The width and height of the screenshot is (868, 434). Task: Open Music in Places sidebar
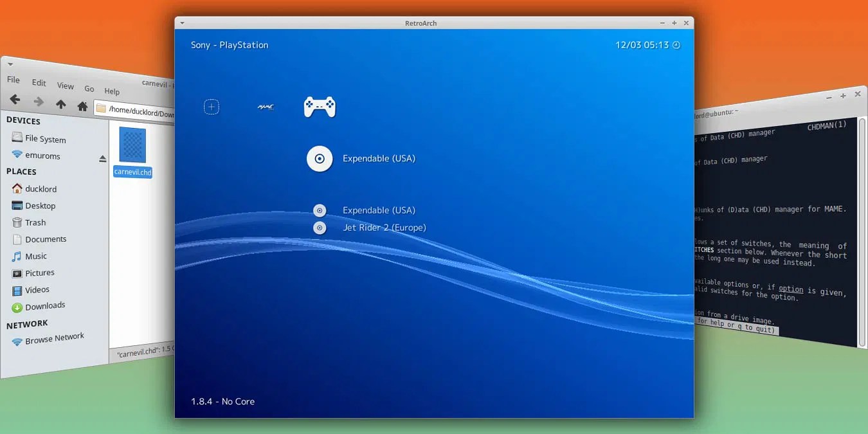(x=30, y=256)
